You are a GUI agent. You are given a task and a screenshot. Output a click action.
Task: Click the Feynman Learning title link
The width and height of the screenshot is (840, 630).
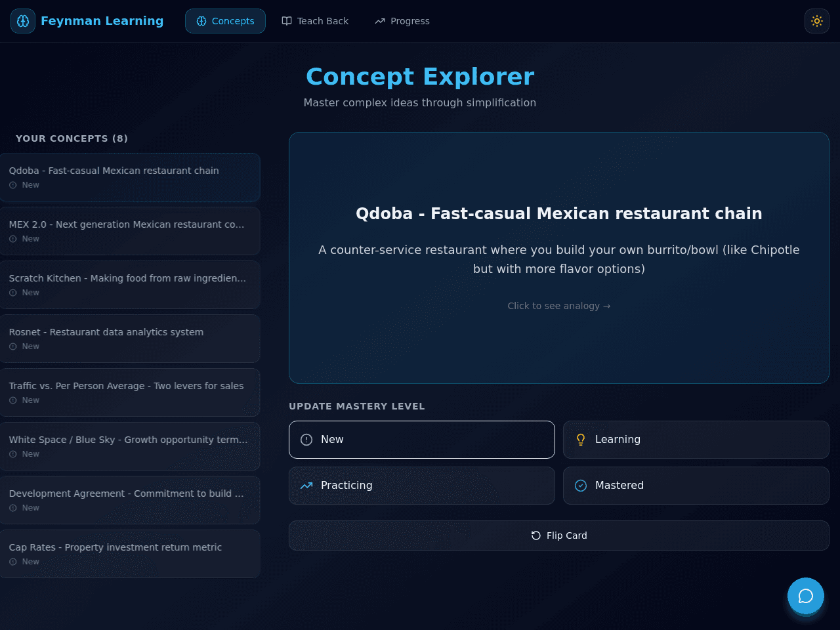(102, 21)
